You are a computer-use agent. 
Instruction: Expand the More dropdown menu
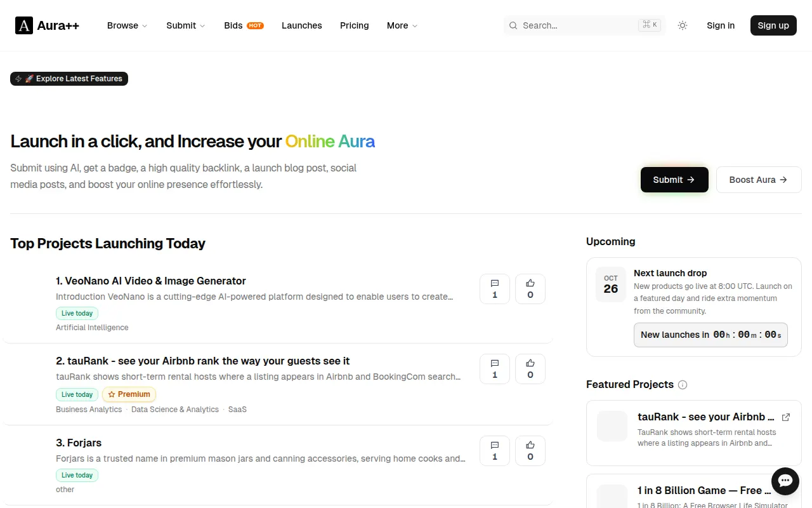[x=402, y=25]
